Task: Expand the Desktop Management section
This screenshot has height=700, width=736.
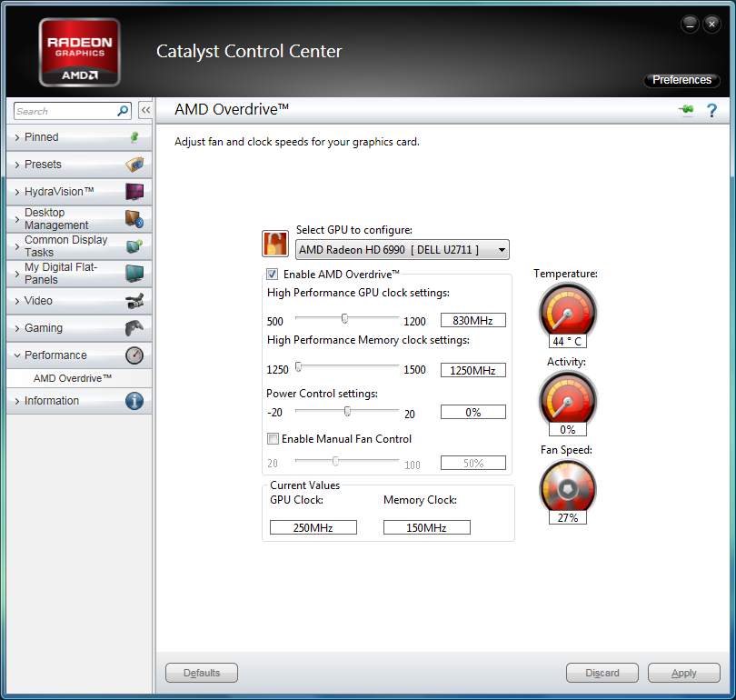Action: point(79,219)
